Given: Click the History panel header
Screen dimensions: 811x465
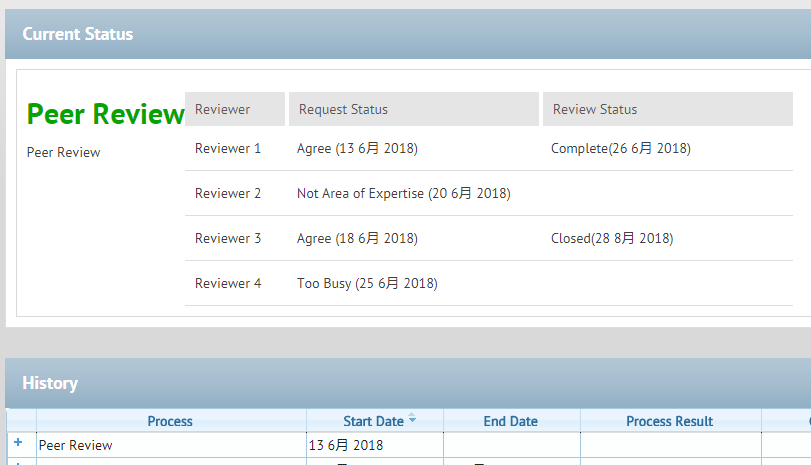Looking at the screenshot, I should tap(50, 383).
